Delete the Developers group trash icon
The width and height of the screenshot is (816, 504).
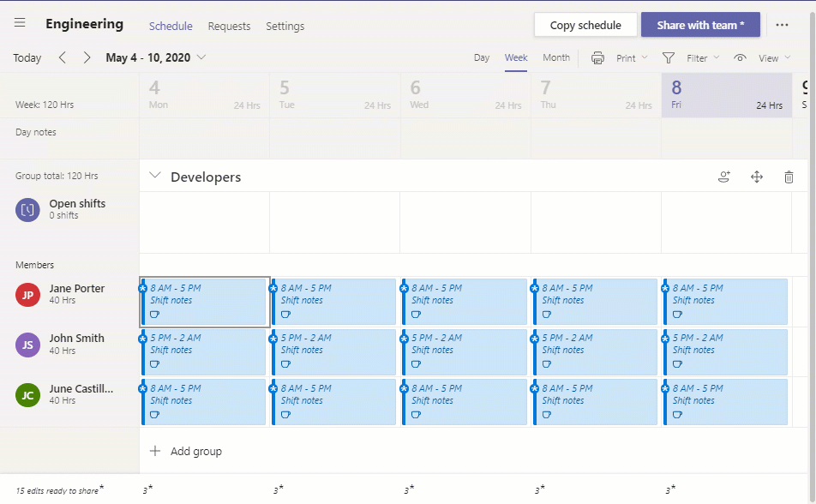click(789, 177)
